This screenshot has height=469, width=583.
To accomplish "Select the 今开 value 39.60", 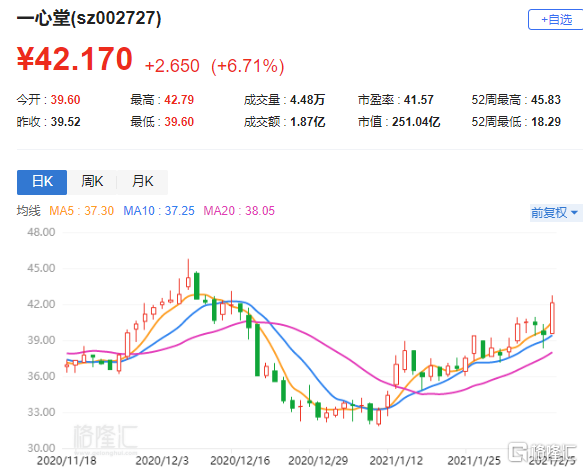I will coord(65,100).
